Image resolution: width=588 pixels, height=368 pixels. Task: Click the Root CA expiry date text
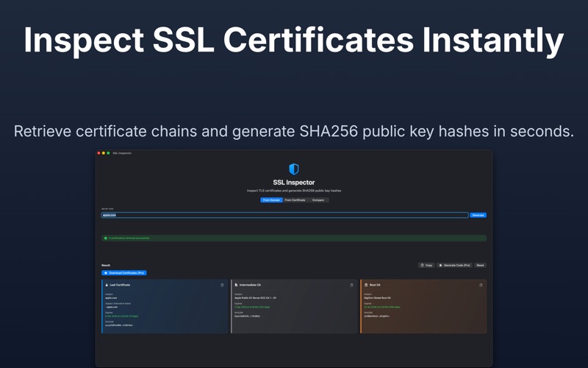pos(382,307)
